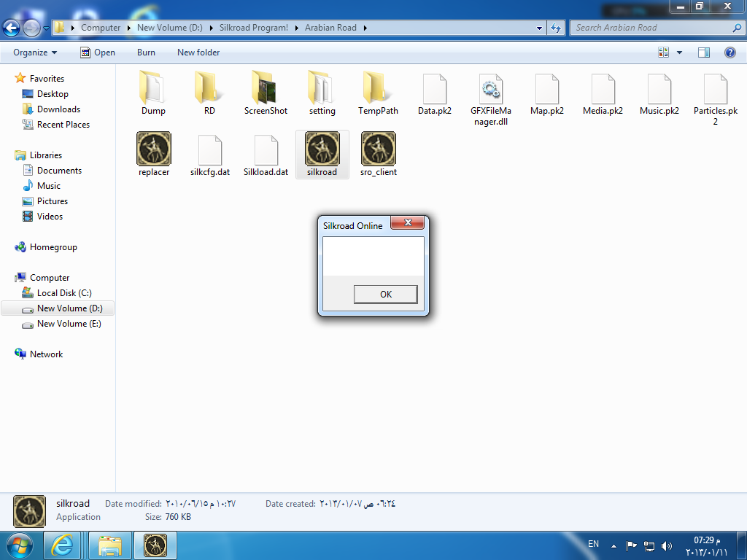Open Windows Explorer from the taskbar
747x560 pixels.
(x=110, y=545)
